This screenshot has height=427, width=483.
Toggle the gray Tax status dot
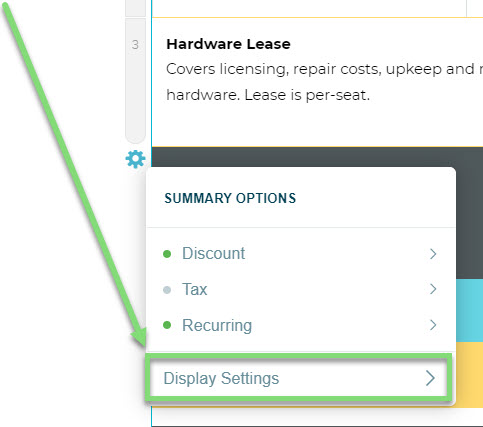click(x=167, y=290)
